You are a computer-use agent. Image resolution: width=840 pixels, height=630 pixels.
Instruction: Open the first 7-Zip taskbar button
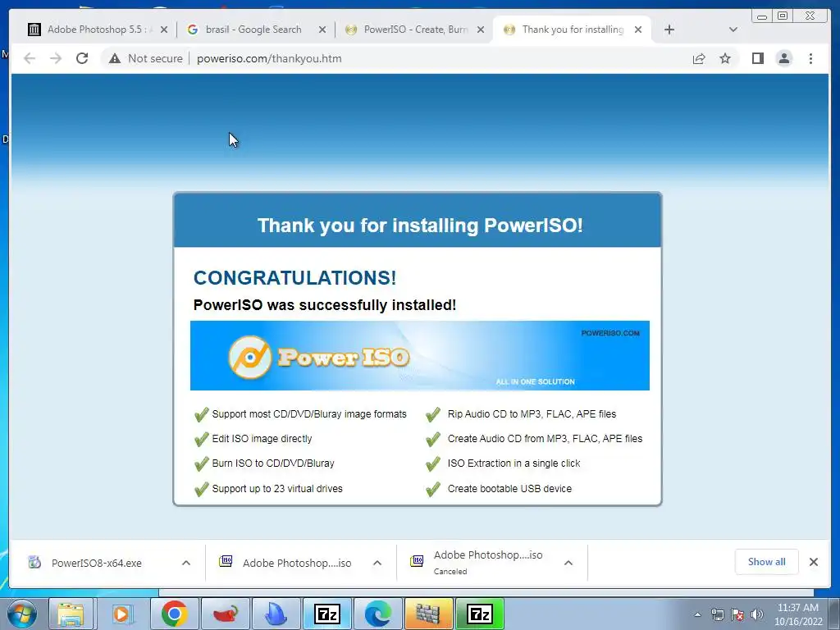326,614
